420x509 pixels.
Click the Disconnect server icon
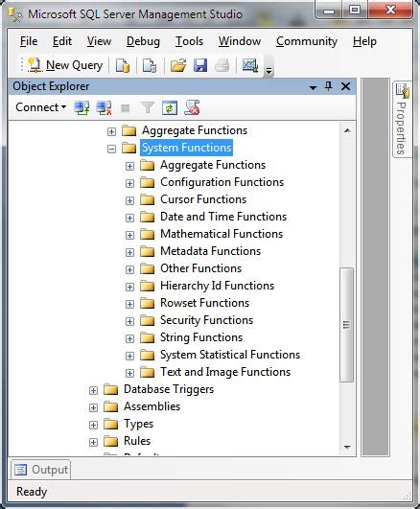click(104, 107)
